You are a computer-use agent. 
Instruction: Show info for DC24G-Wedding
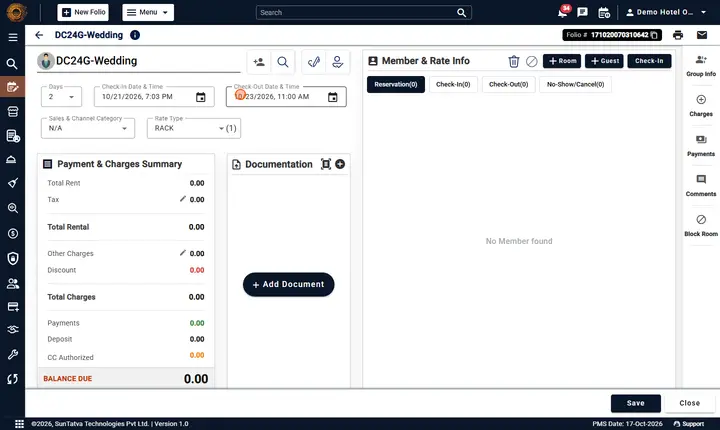135,35
